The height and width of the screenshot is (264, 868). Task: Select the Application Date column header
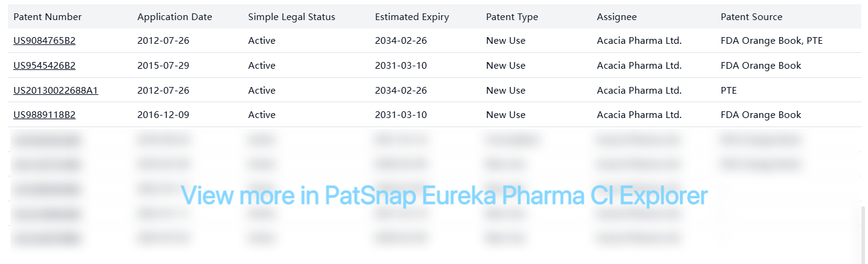pyautogui.click(x=175, y=17)
